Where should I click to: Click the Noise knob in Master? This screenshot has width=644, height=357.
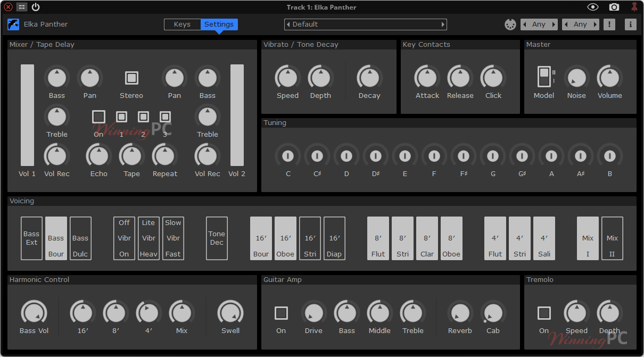(576, 78)
